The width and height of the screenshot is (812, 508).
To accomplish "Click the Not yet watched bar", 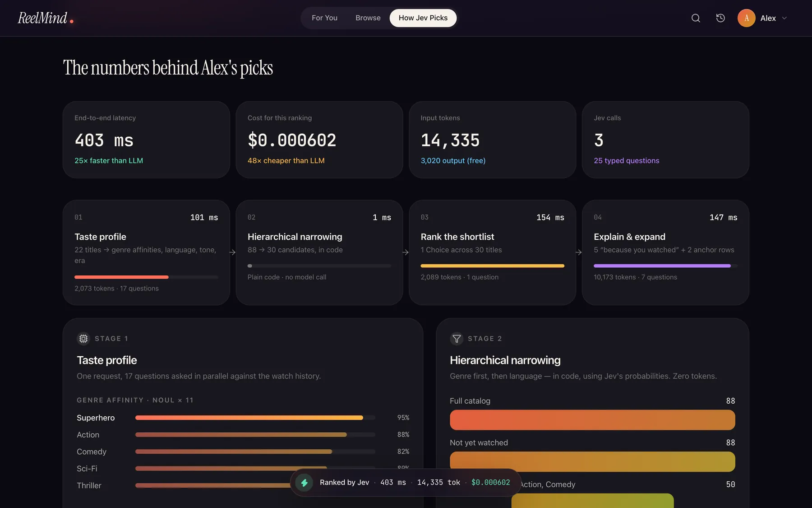I will (x=592, y=462).
